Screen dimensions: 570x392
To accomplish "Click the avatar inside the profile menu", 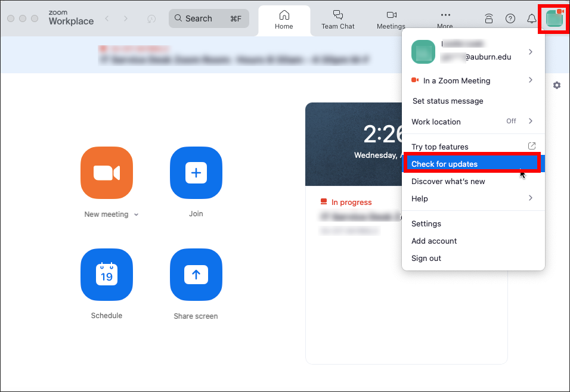I will [x=423, y=52].
